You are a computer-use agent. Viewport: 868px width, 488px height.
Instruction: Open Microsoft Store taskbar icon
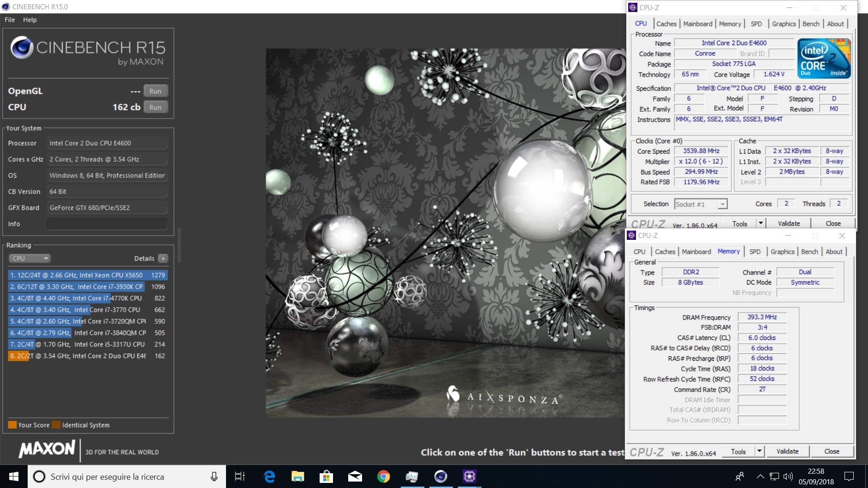point(327,476)
